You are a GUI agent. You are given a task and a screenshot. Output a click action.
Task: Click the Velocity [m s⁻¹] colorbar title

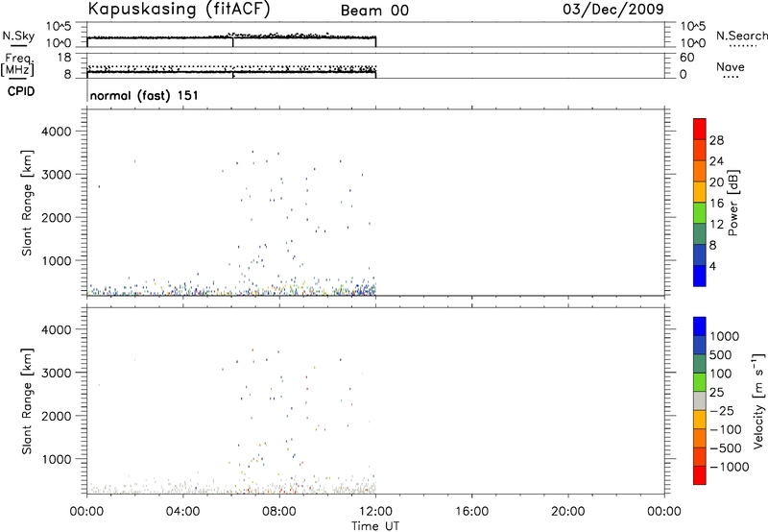coord(758,400)
